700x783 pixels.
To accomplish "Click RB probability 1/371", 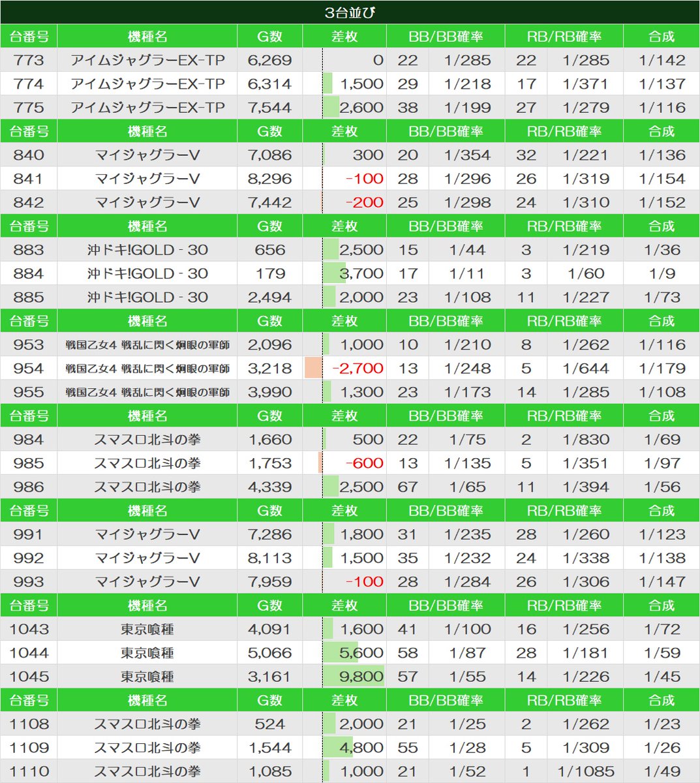I will [x=586, y=84].
